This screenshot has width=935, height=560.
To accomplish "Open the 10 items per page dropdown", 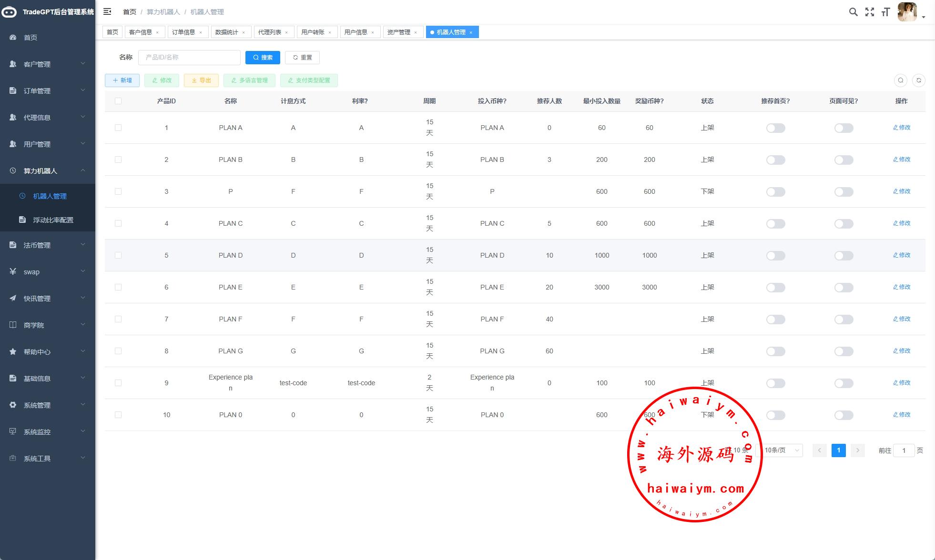I will tap(782, 450).
